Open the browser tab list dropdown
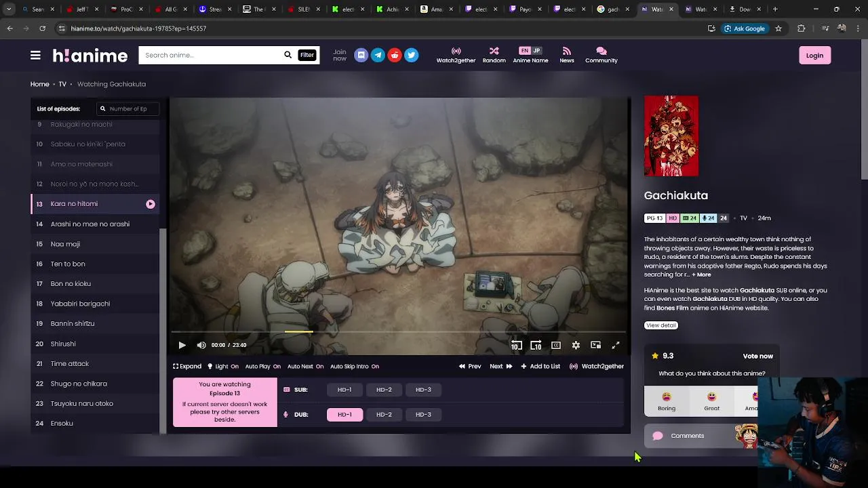Viewport: 868px width, 488px height. click(x=9, y=9)
